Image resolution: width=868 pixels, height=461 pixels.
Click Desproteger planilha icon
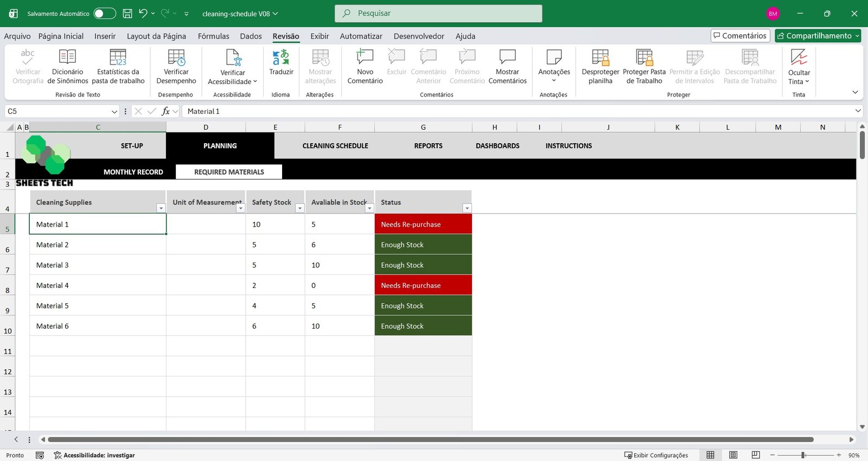click(x=600, y=57)
